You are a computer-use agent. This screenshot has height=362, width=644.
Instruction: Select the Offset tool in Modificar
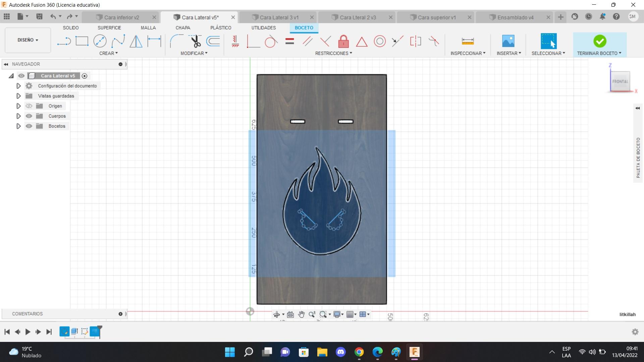click(213, 41)
